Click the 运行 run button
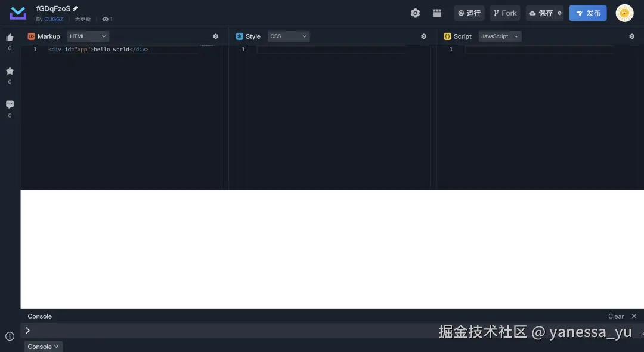 pos(469,13)
